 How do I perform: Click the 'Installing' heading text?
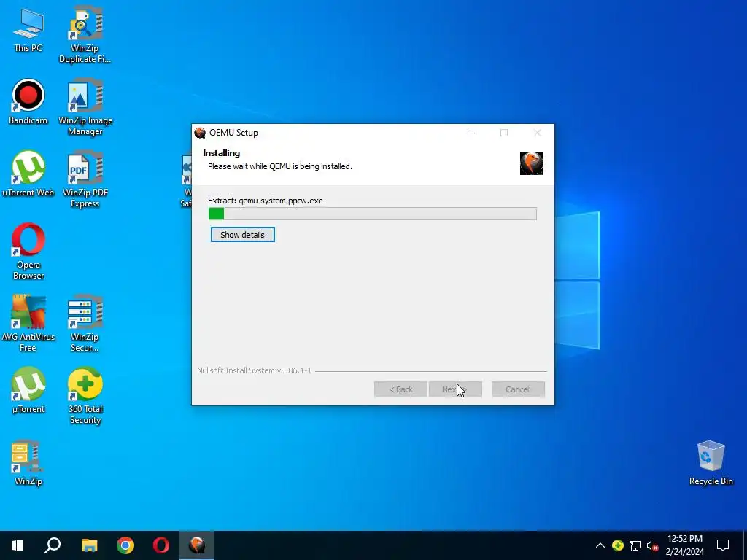(222, 153)
